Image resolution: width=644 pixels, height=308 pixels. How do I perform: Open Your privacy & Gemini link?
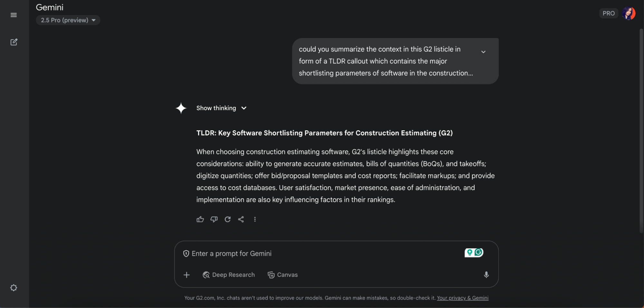click(x=463, y=298)
